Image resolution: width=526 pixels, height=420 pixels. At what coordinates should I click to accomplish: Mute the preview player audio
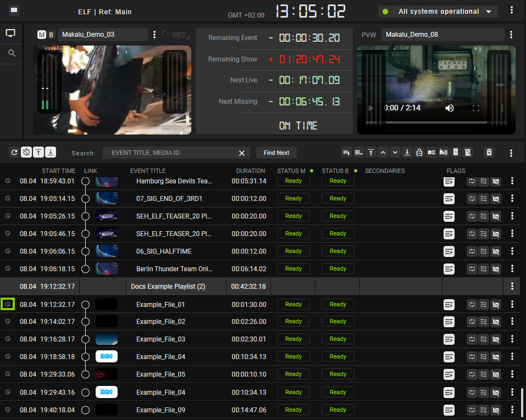point(450,108)
